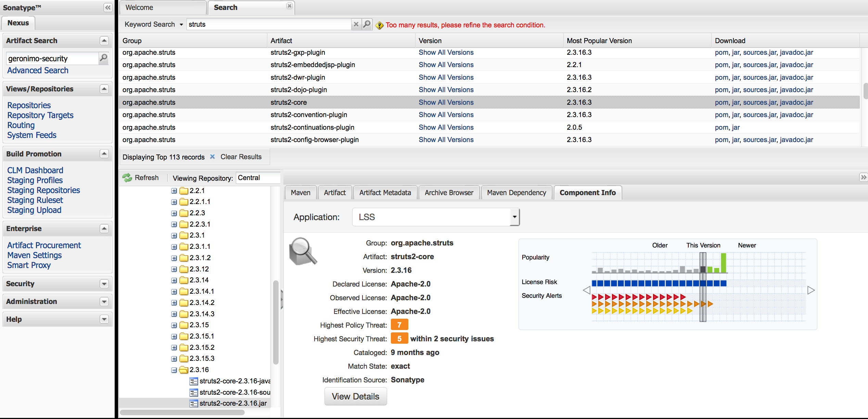
Task: Open the Application LSS dropdown
Action: [x=514, y=217]
